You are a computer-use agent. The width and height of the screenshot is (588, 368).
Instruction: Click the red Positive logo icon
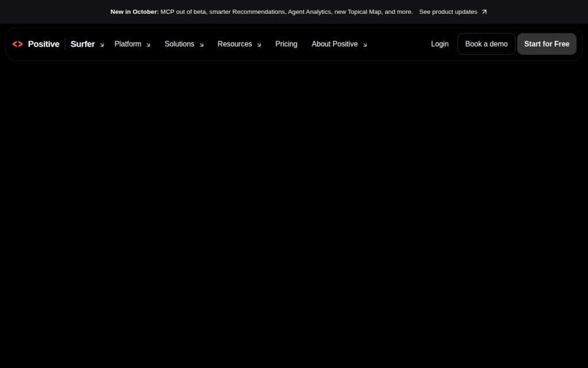click(18, 44)
